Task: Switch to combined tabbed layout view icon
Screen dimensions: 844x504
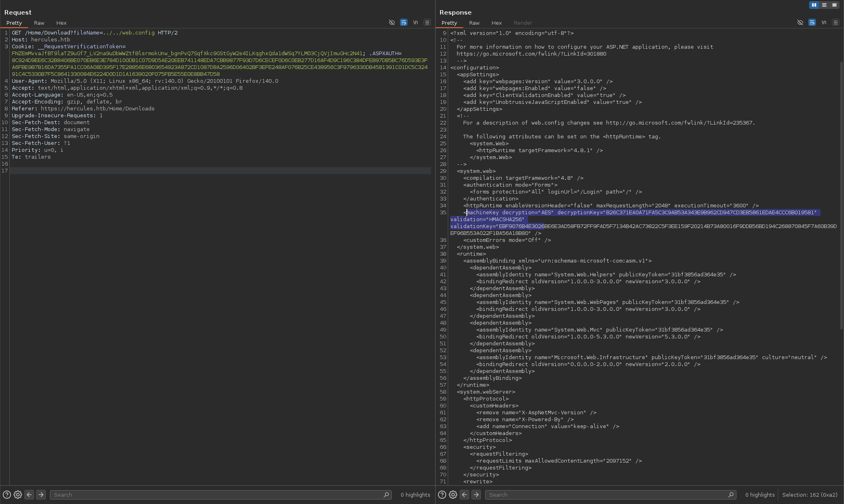Action: [x=834, y=5]
